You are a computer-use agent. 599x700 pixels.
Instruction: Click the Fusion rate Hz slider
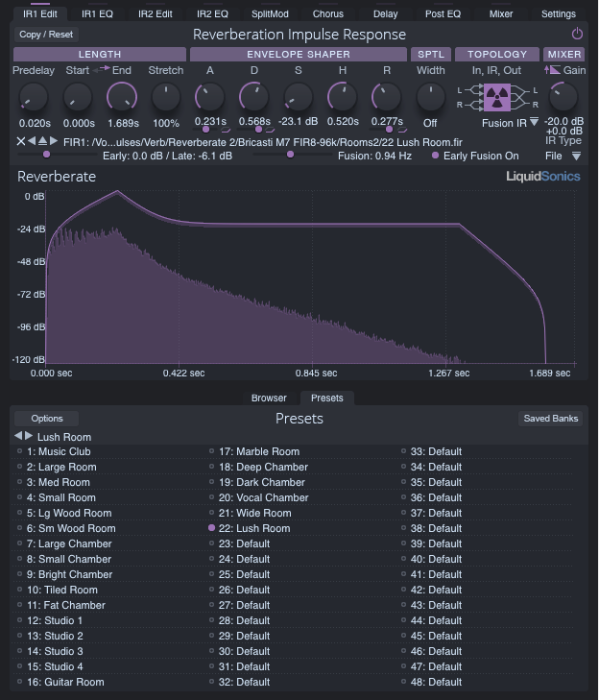pyautogui.click(x=293, y=155)
